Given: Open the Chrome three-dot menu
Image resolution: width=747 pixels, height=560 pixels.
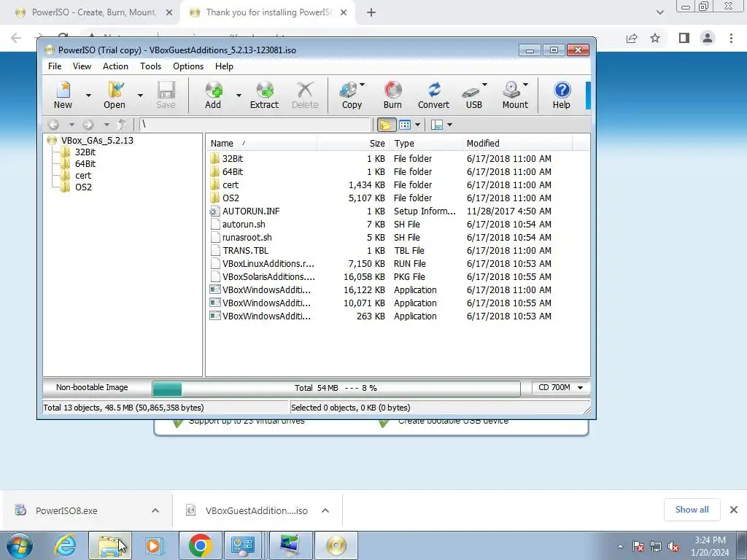Looking at the screenshot, I should (x=731, y=38).
